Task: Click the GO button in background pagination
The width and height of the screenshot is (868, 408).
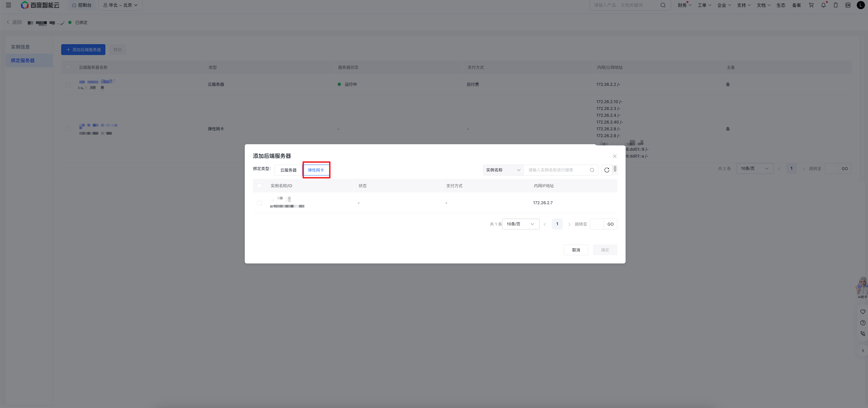Action: pos(845,169)
